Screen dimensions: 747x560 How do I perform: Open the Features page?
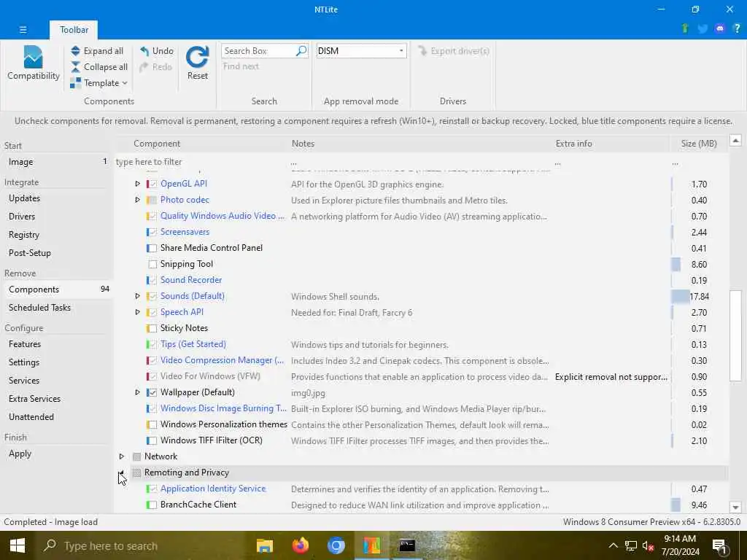click(x=56, y=344)
